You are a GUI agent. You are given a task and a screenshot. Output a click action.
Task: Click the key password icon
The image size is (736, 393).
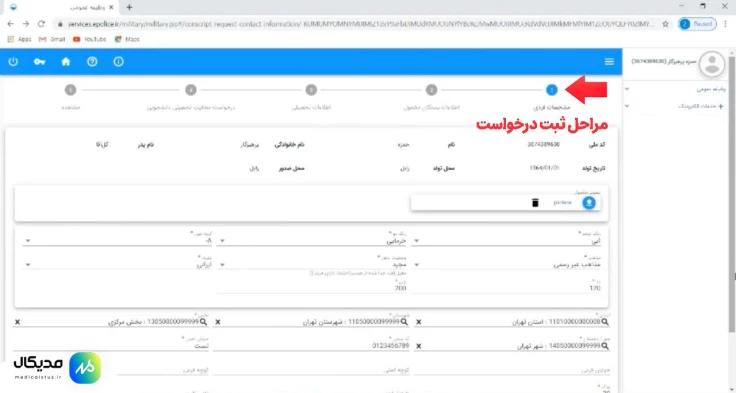39,62
